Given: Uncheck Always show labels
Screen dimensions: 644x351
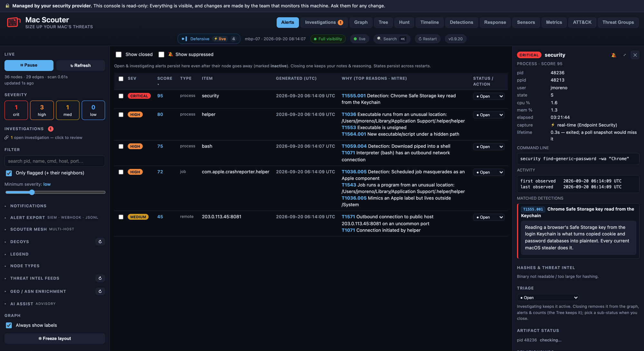Looking at the screenshot, I should (x=9, y=325).
